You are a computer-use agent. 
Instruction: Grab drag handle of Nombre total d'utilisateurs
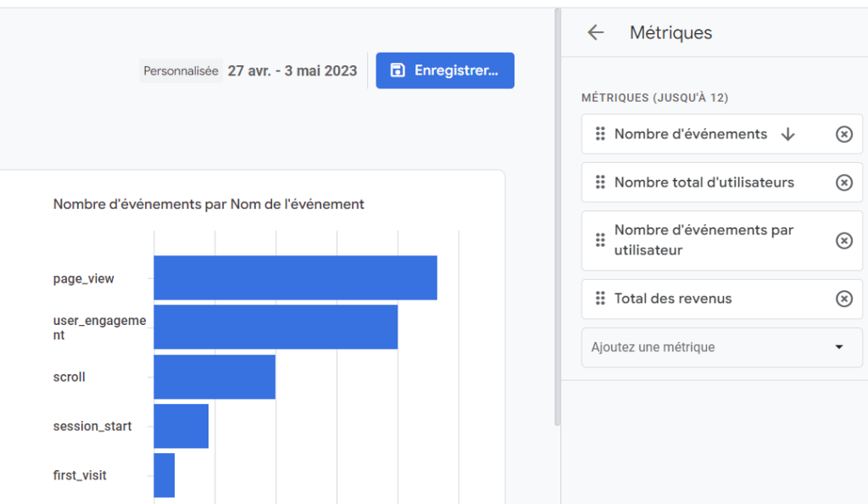600,182
